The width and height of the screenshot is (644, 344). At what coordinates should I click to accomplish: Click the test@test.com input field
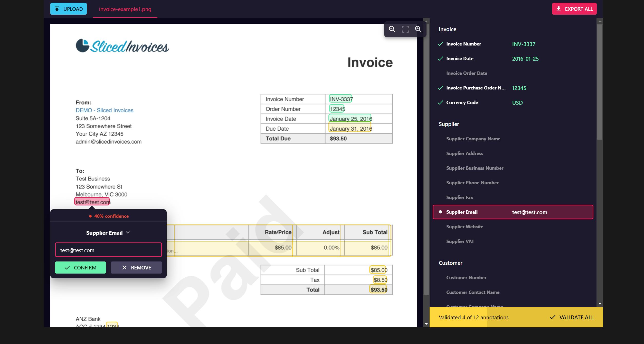[108, 250]
